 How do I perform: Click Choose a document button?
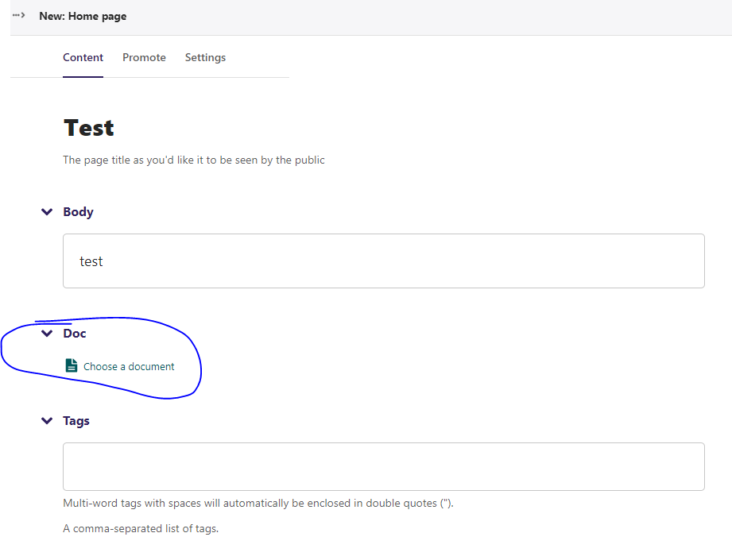pos(120,366)
